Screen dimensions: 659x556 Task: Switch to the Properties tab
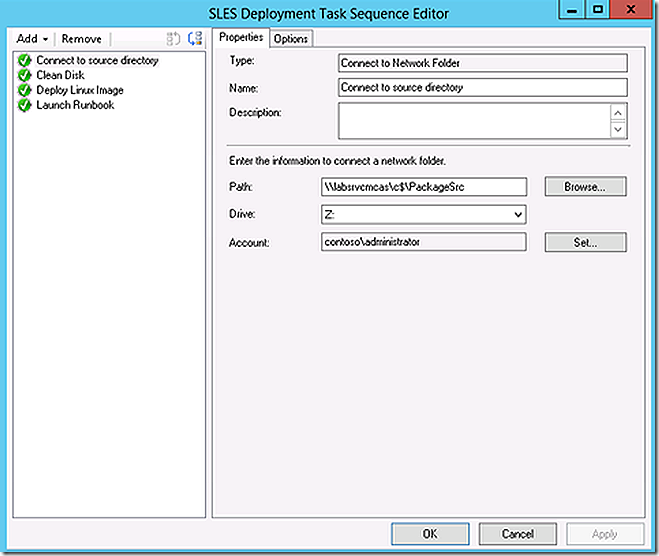(241, 37)
